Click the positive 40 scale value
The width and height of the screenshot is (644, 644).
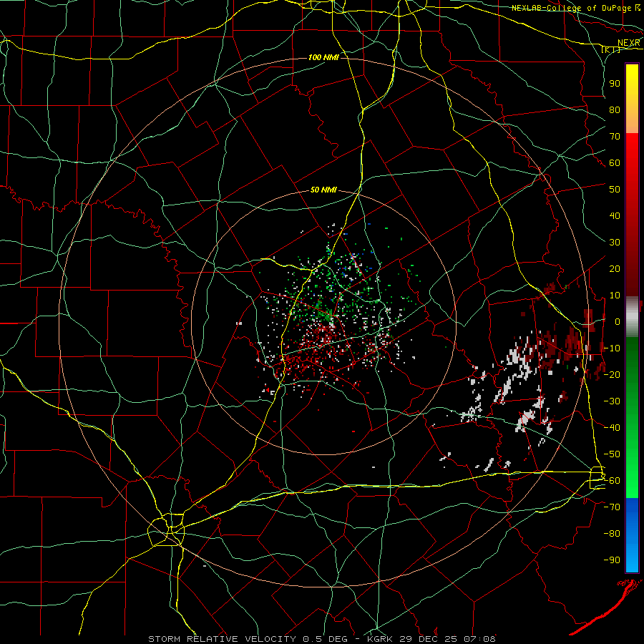(x=615, y=215)
